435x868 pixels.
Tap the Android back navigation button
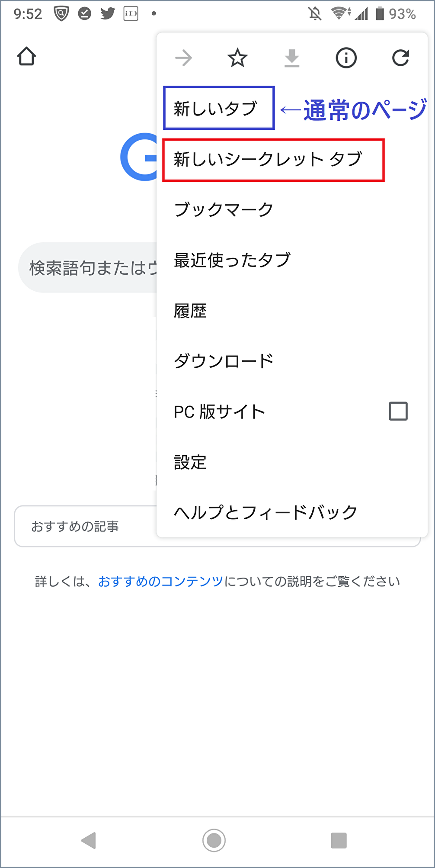pos(89,840)
